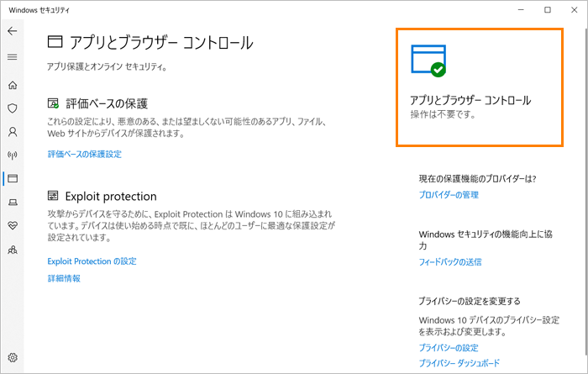Open プライバシー ダッシュボード link
The width and height of the screenshot is (588, 374).
coord(459,363)
